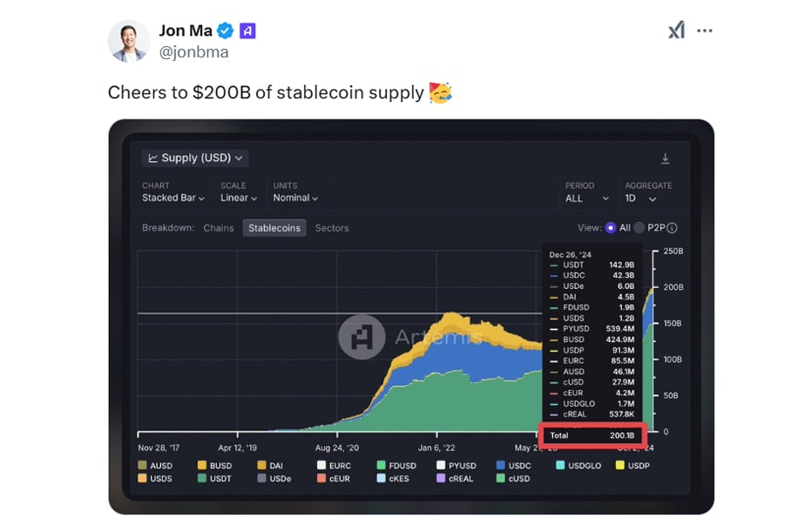Switch breakdown to Chains
811x532 pixels.
[219, 228]
